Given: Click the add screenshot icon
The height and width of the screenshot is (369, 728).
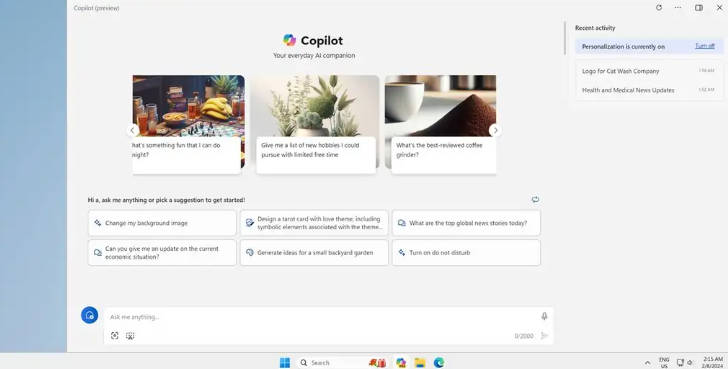Looking at the screenshot, I should [x=130, y=336].
